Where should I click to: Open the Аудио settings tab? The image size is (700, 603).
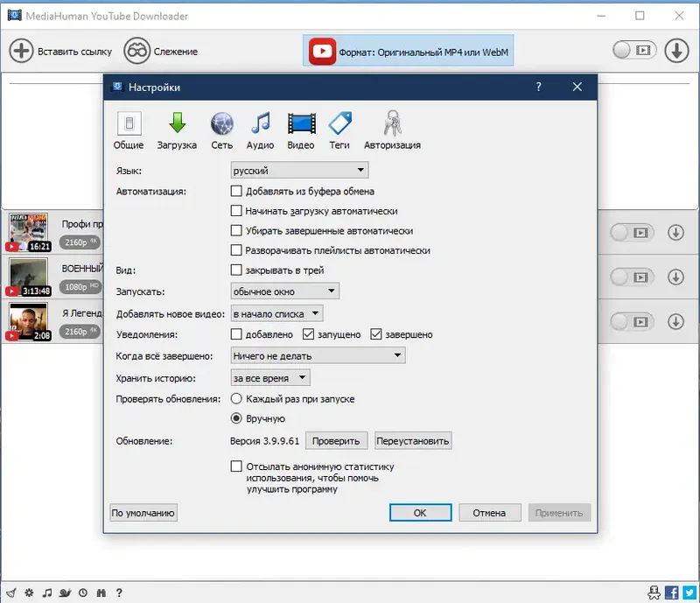pyautogui.click(x=260, y=130)
